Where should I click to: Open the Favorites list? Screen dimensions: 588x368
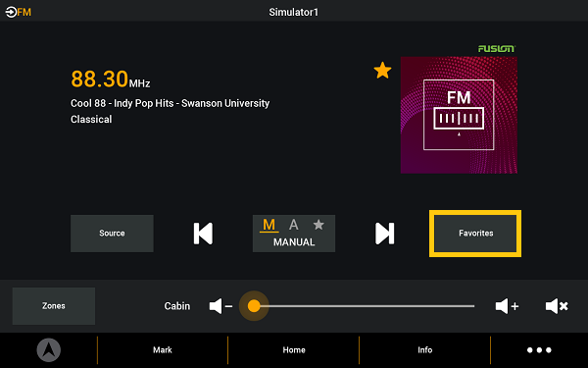[x=475, y=234]
